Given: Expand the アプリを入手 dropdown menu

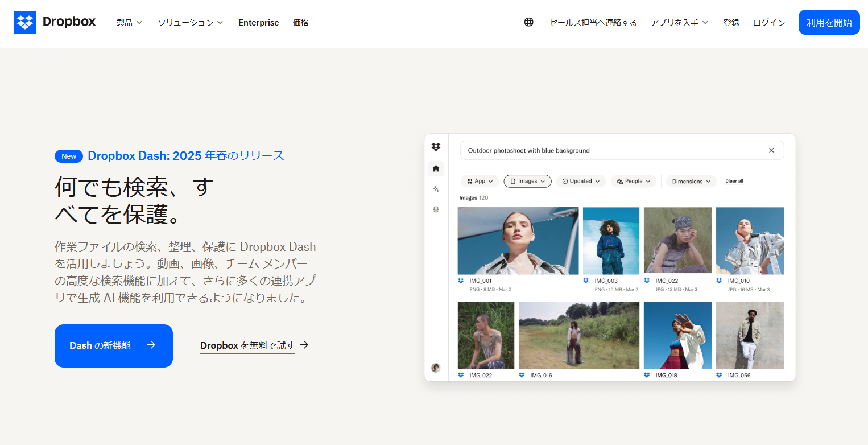Looking at the screenshot, I should click(x=679, y=22).
